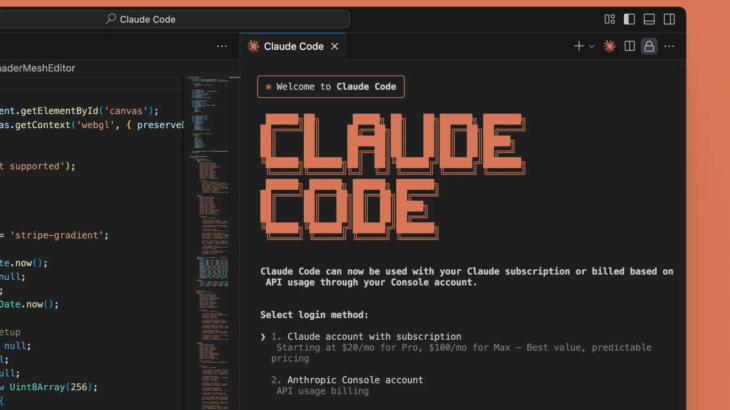
Task: Click the breadcrumb item ending in MeshEditor
Action: pyautogui.click(x=37, y=68)
